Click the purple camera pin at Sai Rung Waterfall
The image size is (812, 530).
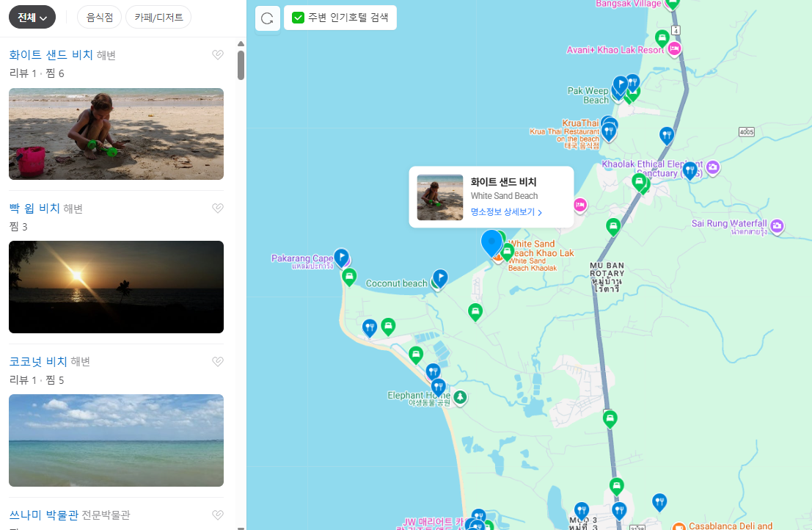(x=777, y=226)
